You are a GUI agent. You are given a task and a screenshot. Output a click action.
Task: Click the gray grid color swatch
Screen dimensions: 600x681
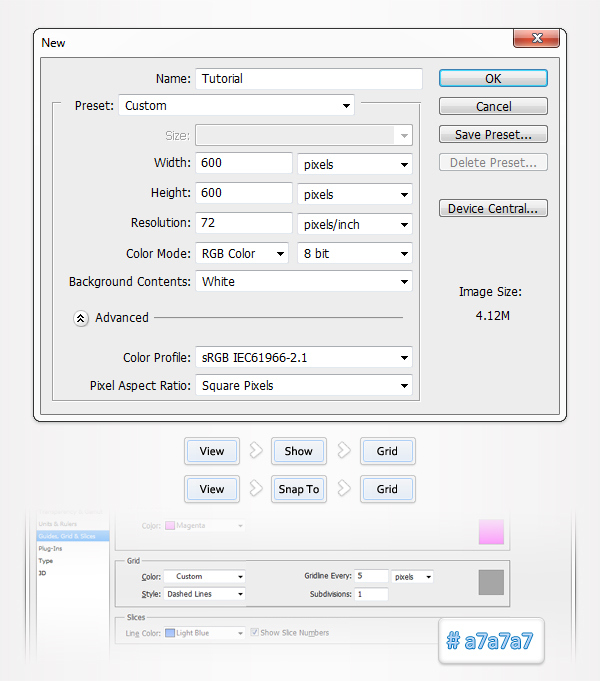click(491, 583)
